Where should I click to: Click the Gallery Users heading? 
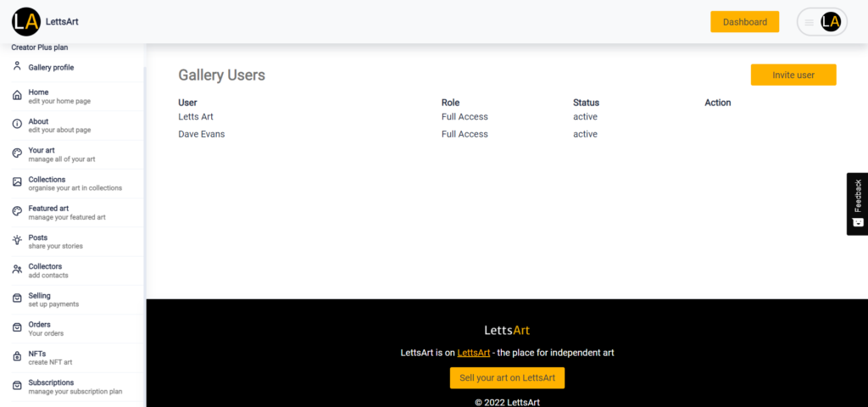coord(221,75)
